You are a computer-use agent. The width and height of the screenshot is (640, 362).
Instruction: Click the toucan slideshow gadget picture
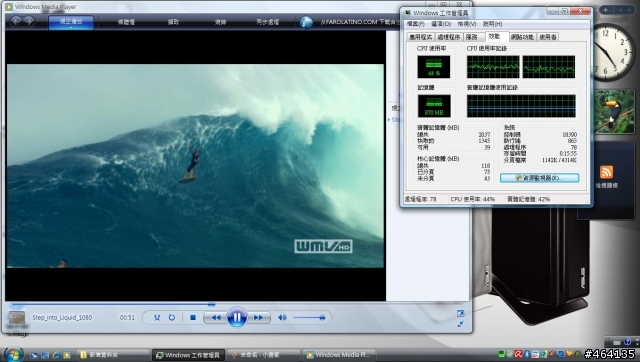pyautogui.click(x=615, y=111)
